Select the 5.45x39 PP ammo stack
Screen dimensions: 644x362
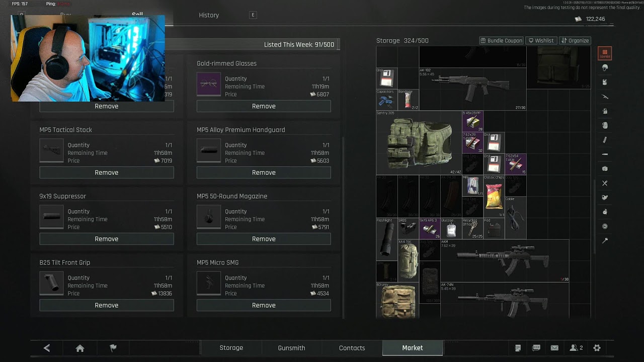[x=472, y=121]
